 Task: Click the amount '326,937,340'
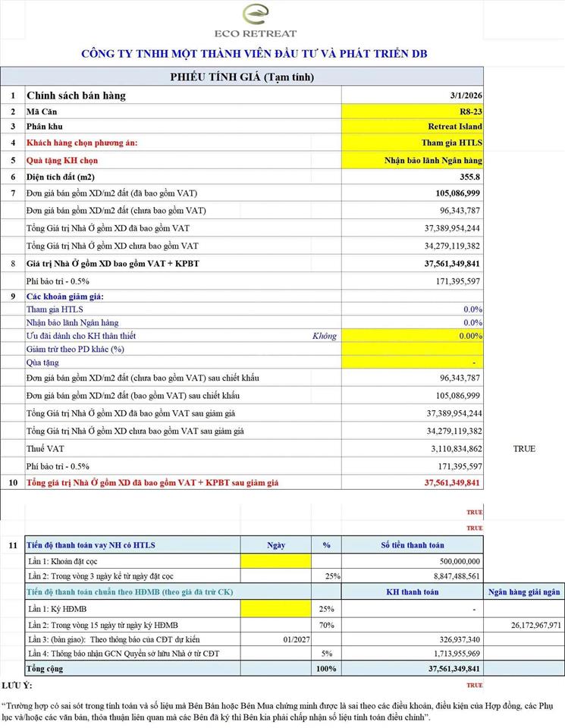pos(460,639)
